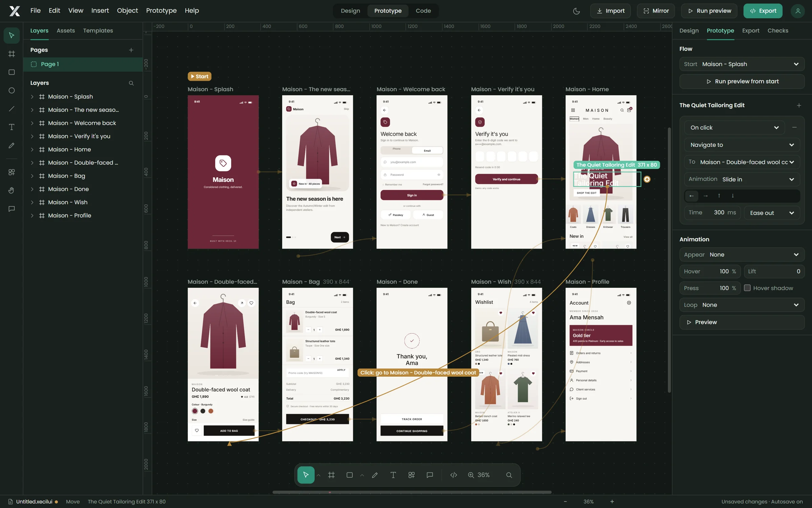
Task: Choose slide down direction arrow
Action: click(x=733, y=196)
